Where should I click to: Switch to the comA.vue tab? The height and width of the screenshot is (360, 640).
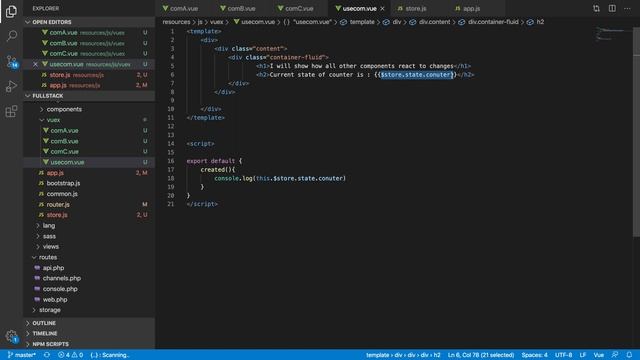tap(184, 9)
